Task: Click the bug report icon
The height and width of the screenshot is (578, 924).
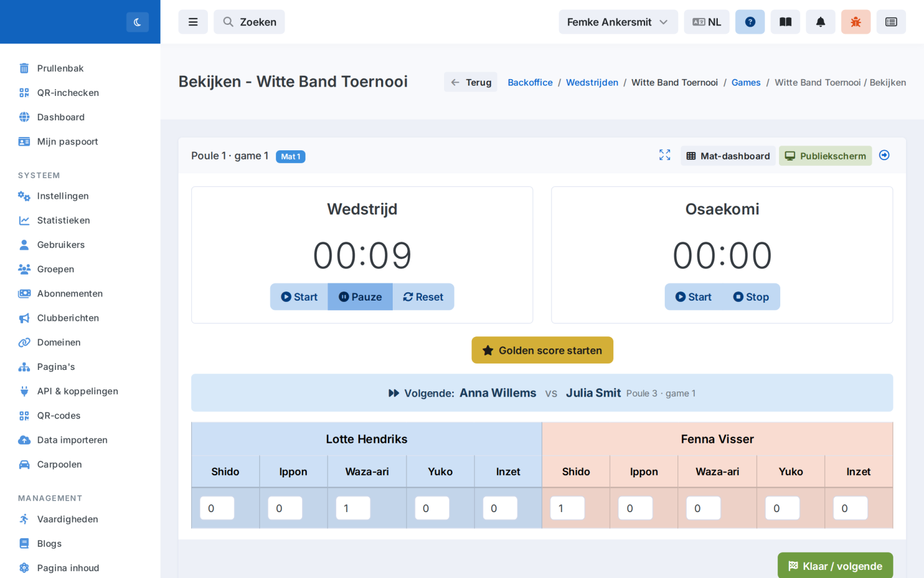Action: (x=856, y=22)
